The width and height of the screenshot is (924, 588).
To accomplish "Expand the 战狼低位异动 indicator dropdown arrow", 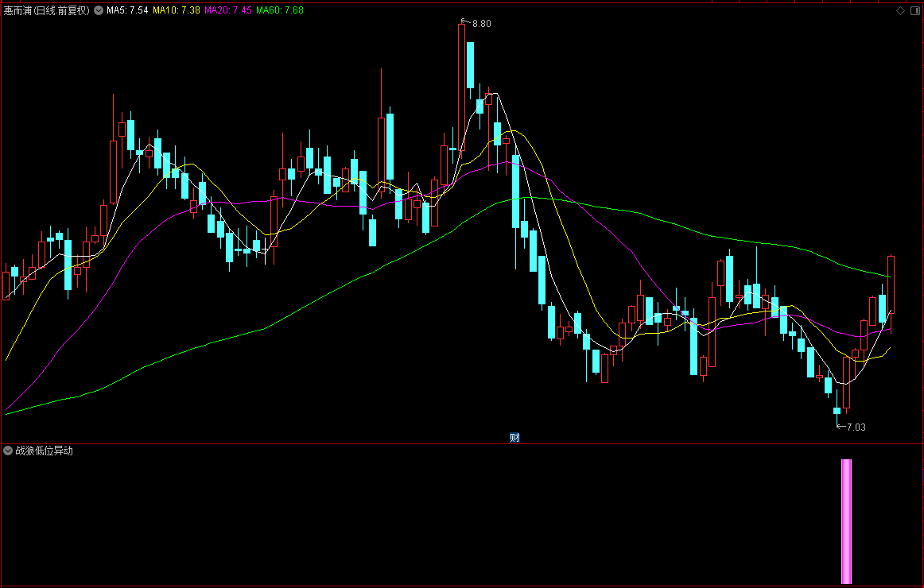I will [8, 451].
